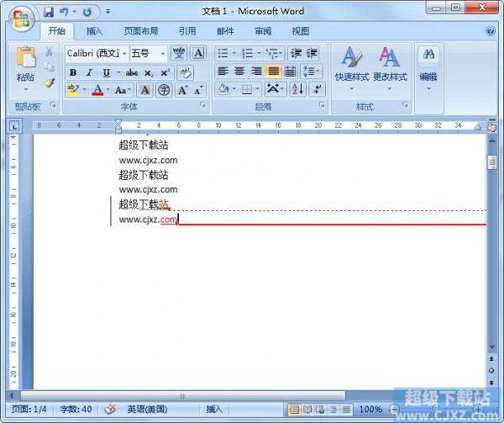Image resolution: width=504 pixels, height=423 pixels.
Task: Justify paragraph text
Action: click(x=274, y=71)
